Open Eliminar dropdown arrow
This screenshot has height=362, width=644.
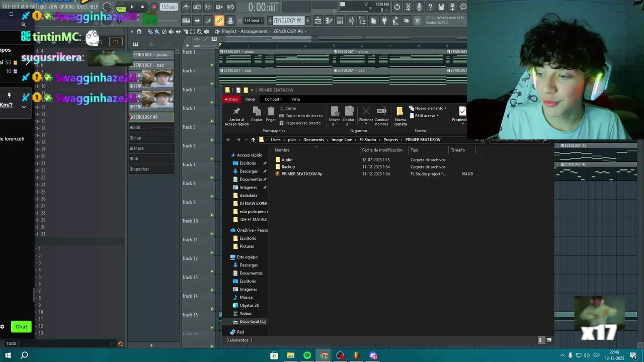click(x=366, y=124)
